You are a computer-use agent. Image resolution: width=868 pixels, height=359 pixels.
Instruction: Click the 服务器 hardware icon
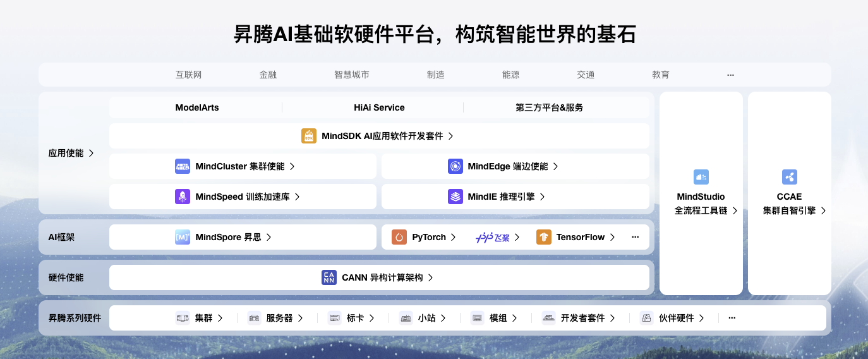(x=254, y=318)
